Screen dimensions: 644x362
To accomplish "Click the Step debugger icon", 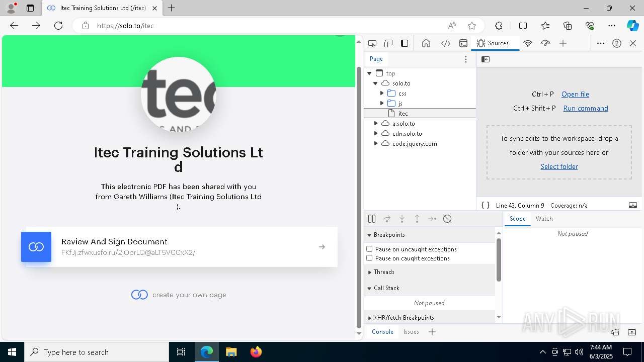I will [432, 219].
